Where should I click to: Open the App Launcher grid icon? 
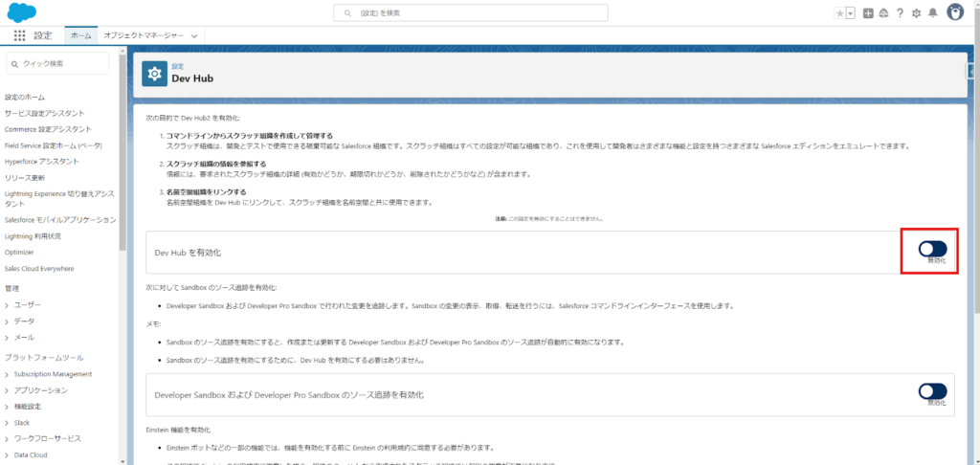coord(19,35)
